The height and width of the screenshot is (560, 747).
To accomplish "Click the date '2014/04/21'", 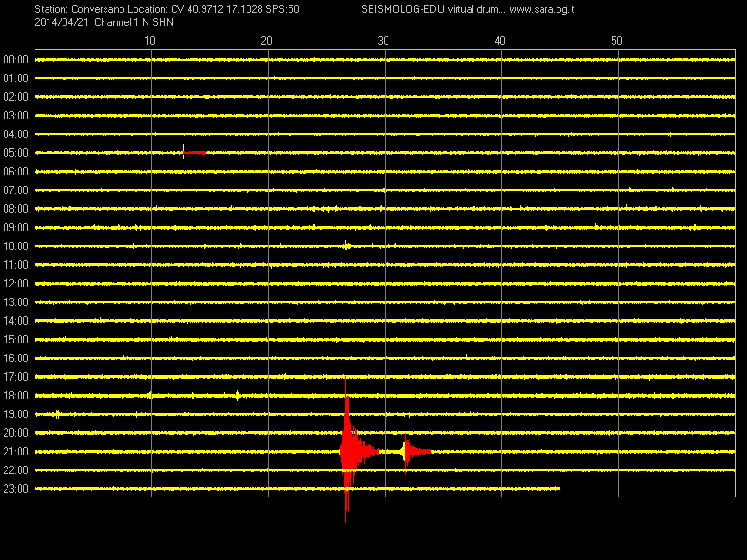I will click(62, 22).
